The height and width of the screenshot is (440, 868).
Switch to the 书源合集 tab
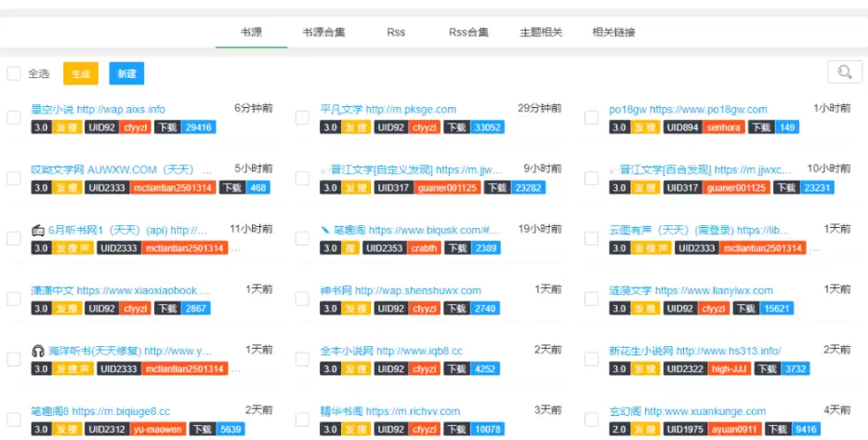pos(323,33)
